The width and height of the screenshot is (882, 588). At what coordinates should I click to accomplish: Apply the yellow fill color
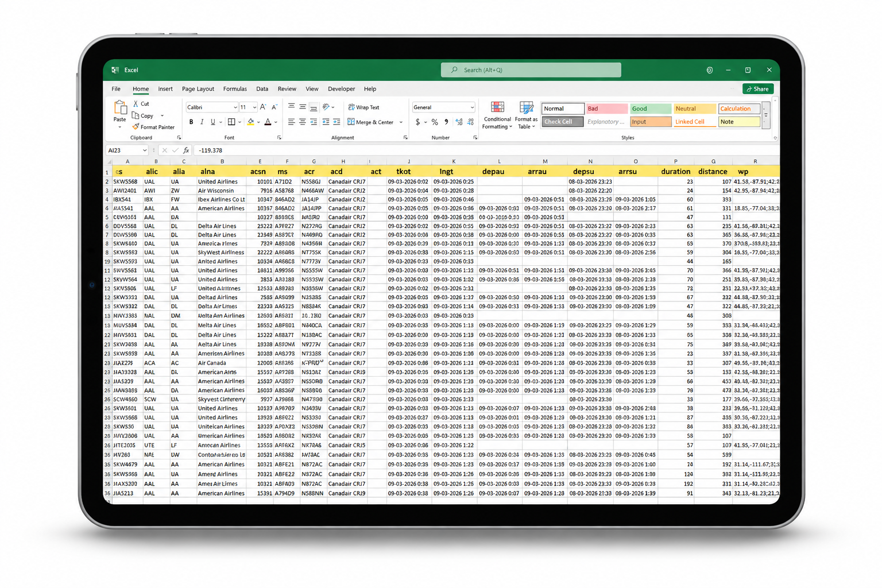(250, 122)
